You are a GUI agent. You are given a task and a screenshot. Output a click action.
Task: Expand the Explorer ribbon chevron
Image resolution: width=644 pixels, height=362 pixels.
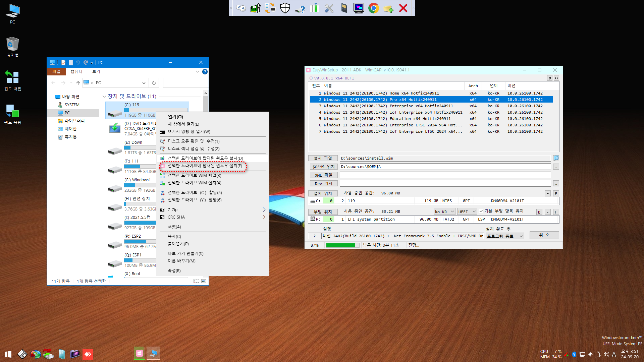pos(197,72)
